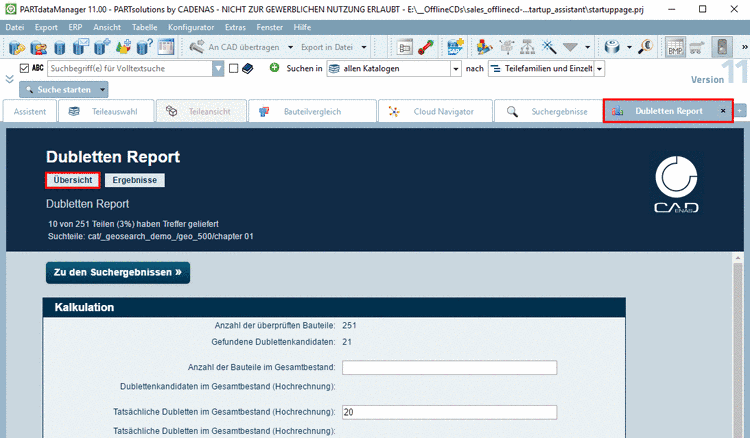Open the Extras menu

click(x=235, y=27)
